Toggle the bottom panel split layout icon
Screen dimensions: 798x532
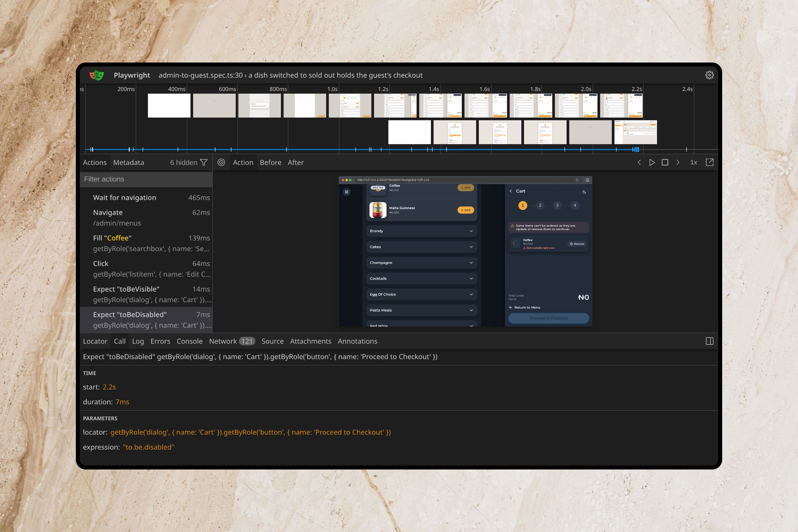(710, 341)
